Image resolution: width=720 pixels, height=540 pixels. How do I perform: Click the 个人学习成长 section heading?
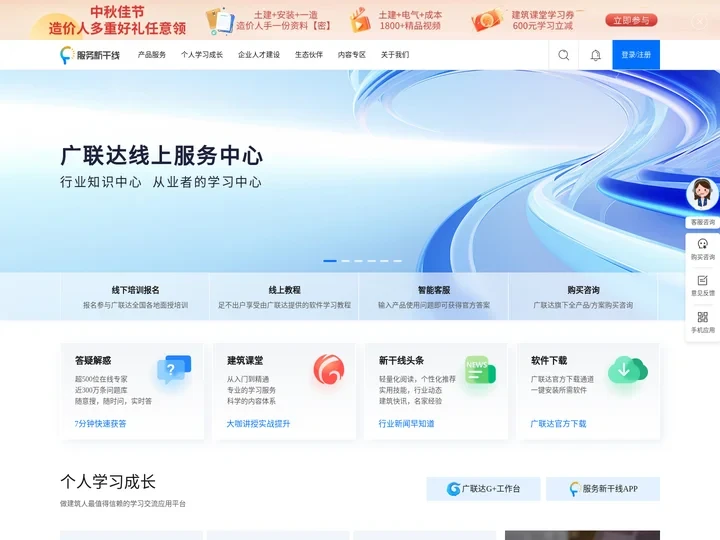pos(108,482)
